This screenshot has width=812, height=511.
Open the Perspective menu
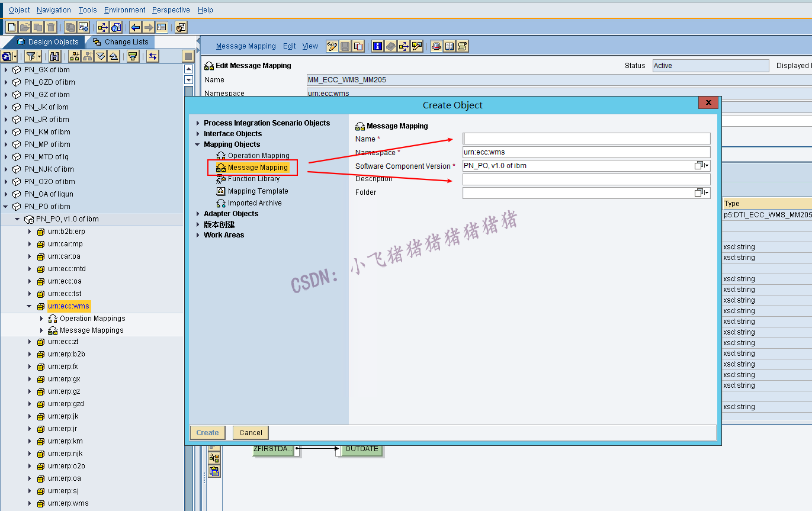click(x=171, y=10)
